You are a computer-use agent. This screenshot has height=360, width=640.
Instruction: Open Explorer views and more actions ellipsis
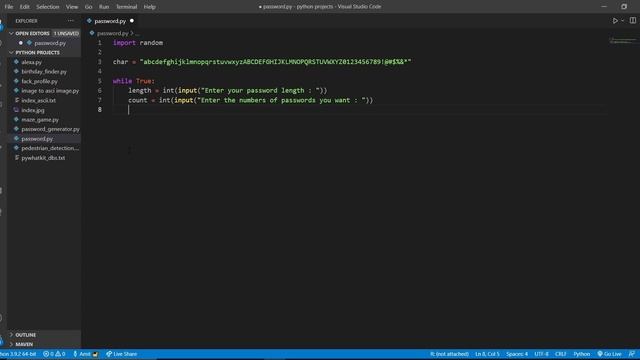[x=71, y=21]
